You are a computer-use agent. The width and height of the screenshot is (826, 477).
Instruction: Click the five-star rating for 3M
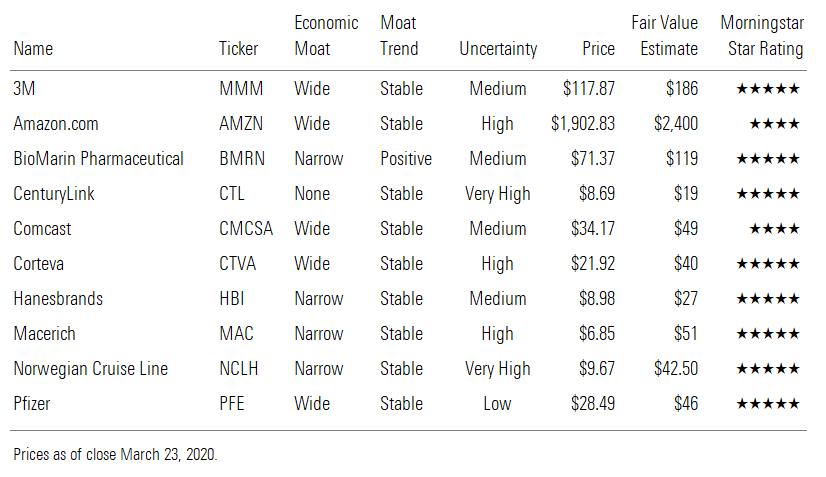click(767, 89)
